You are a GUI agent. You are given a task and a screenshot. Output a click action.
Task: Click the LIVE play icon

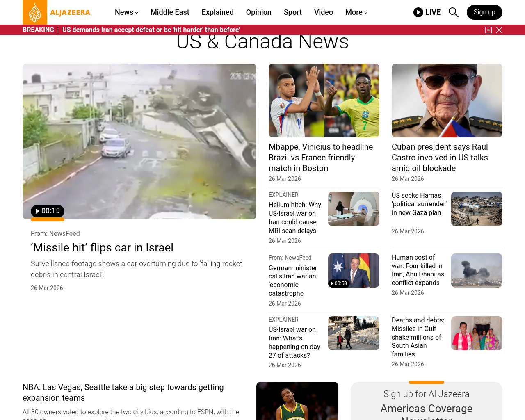(418, 12)
